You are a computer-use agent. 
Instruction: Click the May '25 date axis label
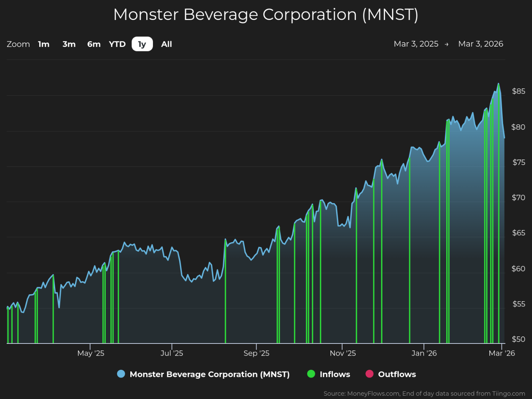coord(91,353)
